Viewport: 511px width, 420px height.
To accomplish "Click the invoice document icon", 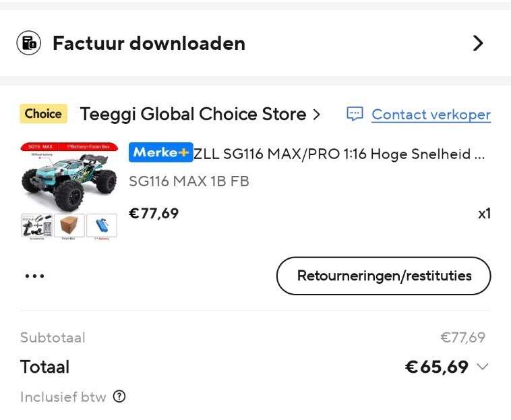I will pyautogui.click(x=29, y=43).
